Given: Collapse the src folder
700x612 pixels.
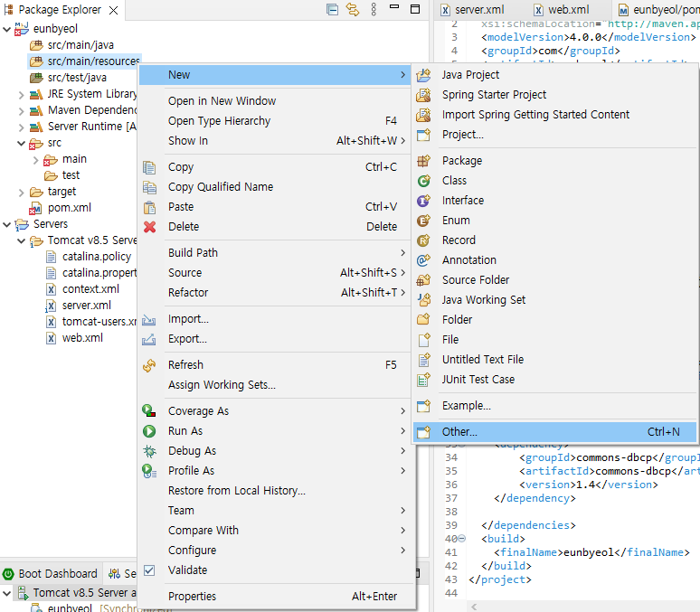Looking at the screenshot, I should 21,144.
